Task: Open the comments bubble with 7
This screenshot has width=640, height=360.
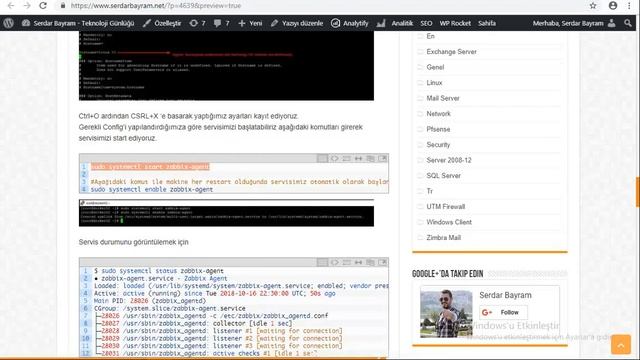Action: [x=222, y=23]
